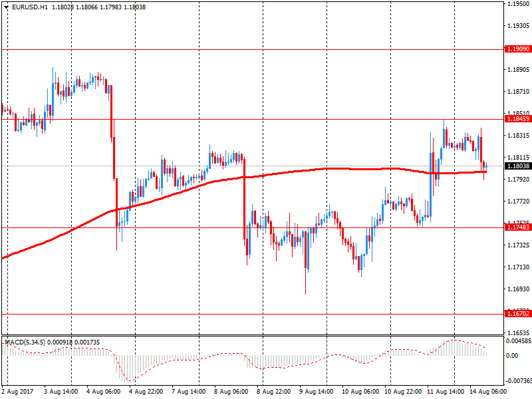The image size is (532, 399).
Task: Click the 1.18905 price scale value
Action: [x=519, y=70]
